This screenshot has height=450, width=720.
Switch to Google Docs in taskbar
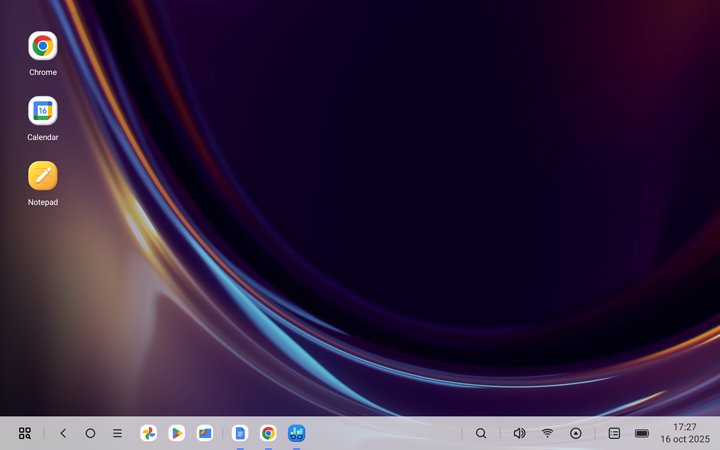(x=240, y=433)
